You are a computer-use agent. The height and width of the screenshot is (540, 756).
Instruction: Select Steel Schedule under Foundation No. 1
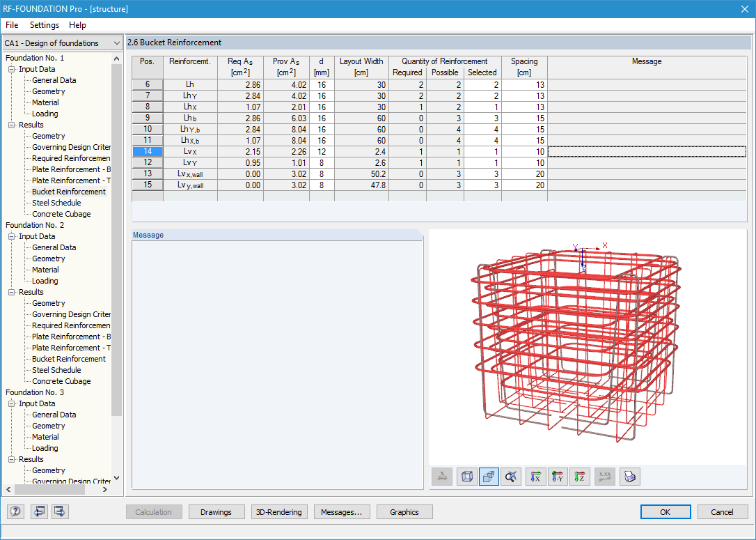pos(56,203)
